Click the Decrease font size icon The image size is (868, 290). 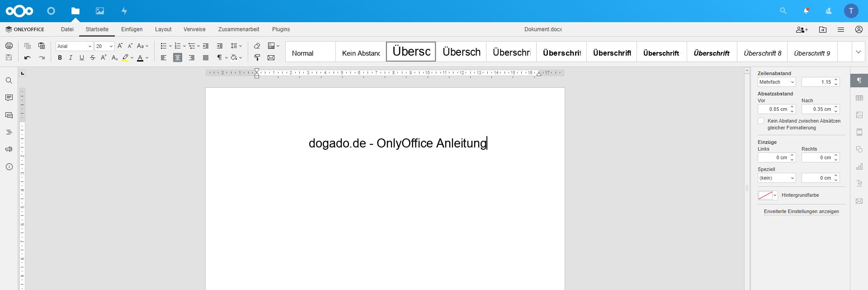pos(130,46)
